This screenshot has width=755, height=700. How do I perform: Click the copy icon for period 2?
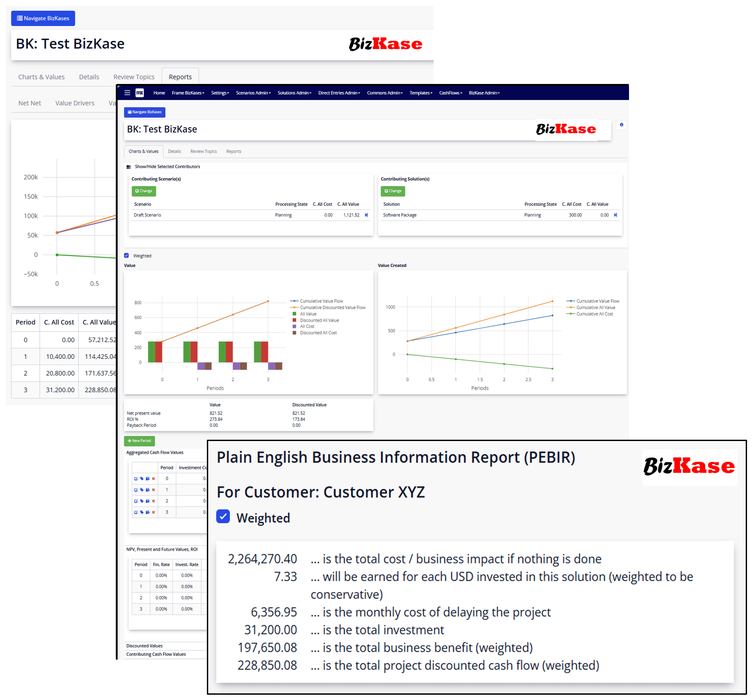pos(148,501)
